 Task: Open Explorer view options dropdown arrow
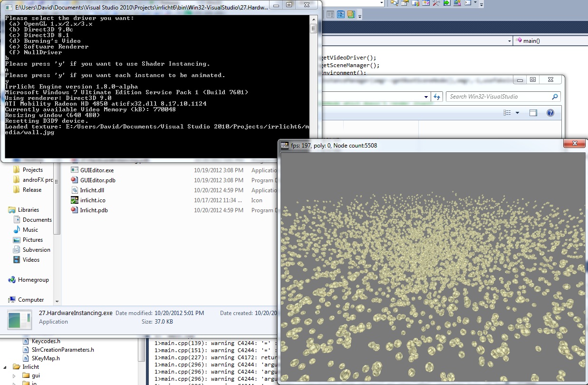(517, 113)
